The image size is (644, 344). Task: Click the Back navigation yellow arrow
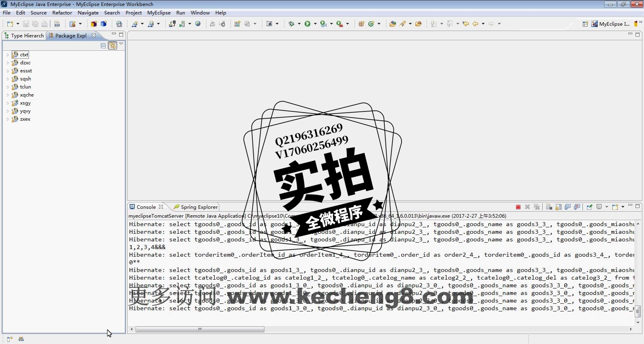pyautogui.click(x=475, y=24)
